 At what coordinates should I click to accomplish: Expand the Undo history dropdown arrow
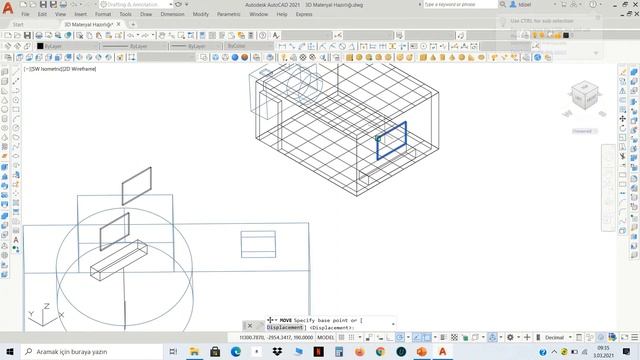[x=138, y=36]
